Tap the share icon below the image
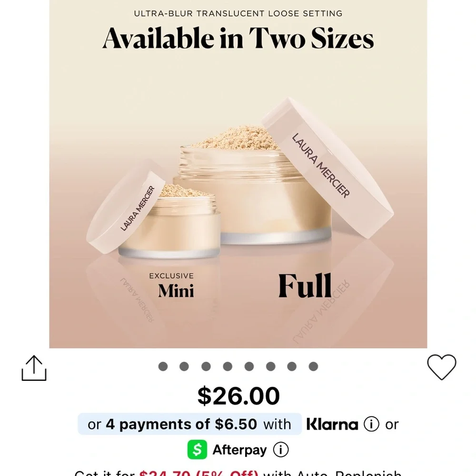 [34, 368]
